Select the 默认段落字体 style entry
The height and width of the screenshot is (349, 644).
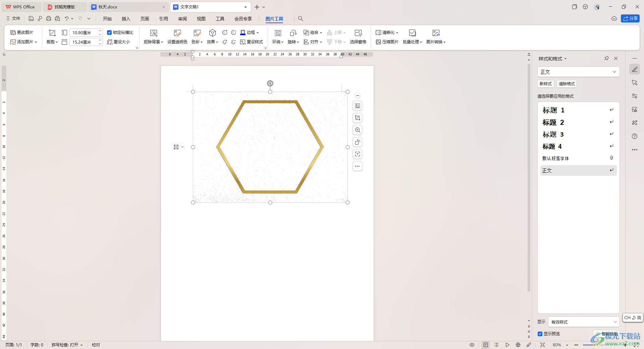pos(578,158)
